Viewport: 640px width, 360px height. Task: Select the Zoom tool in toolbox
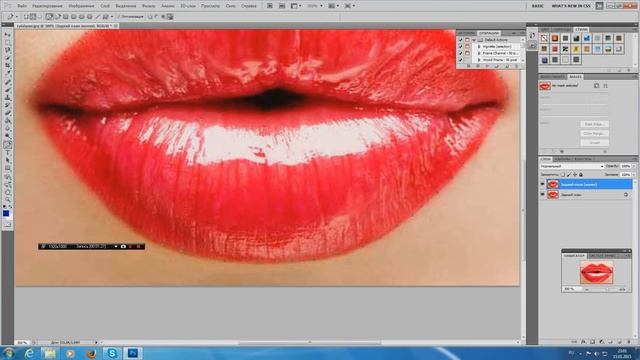[8, 200]
